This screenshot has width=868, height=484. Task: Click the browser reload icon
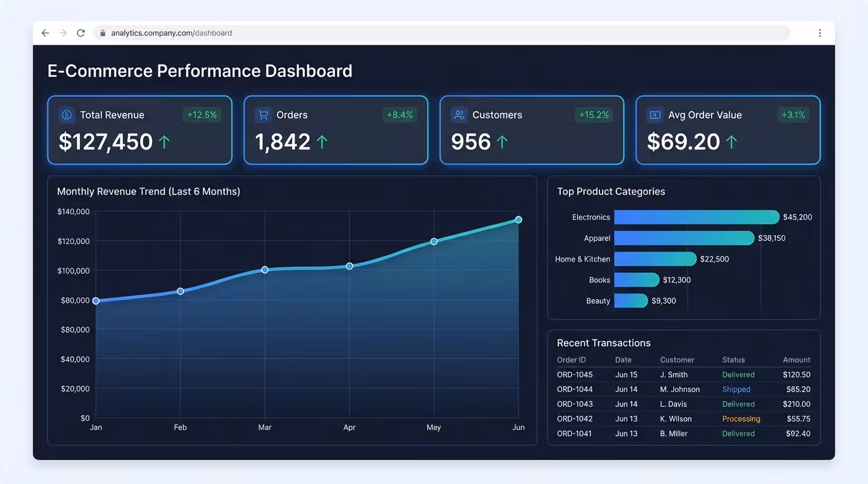pos(81,33)
